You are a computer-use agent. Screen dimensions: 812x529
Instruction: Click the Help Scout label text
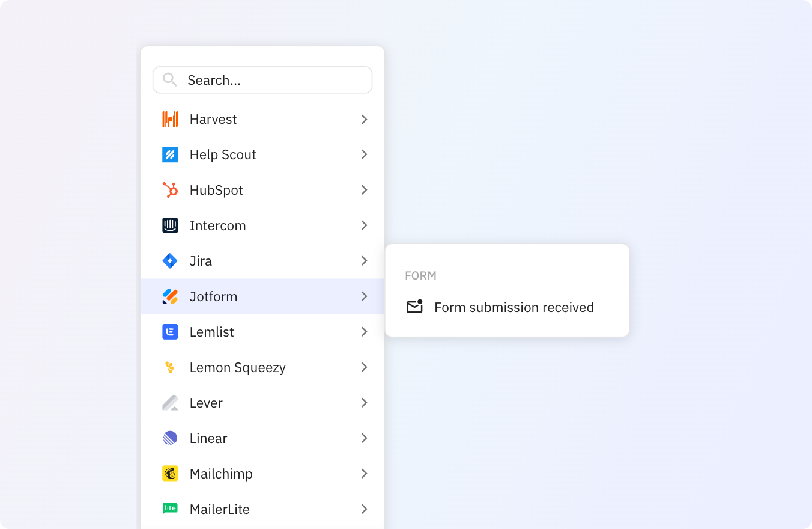(223, 154)
